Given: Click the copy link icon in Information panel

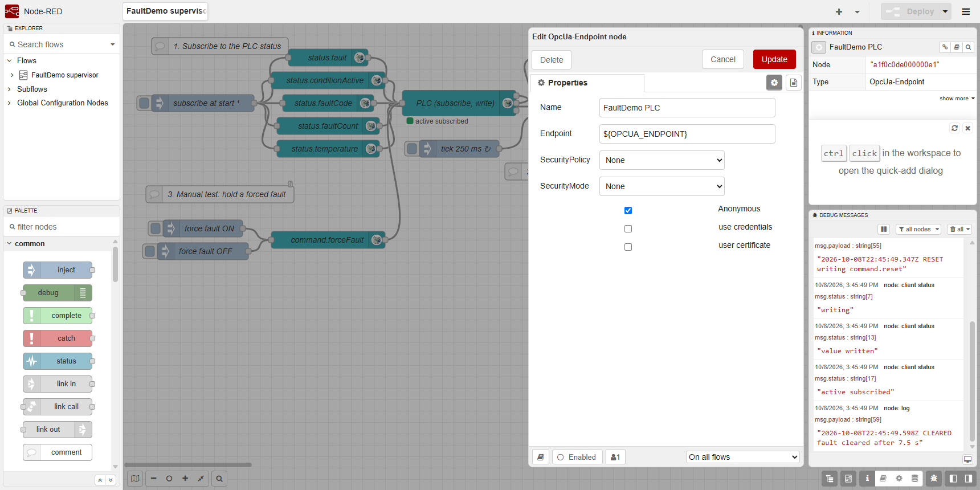Looking at the screenshot, I should [x=945, y=47].
